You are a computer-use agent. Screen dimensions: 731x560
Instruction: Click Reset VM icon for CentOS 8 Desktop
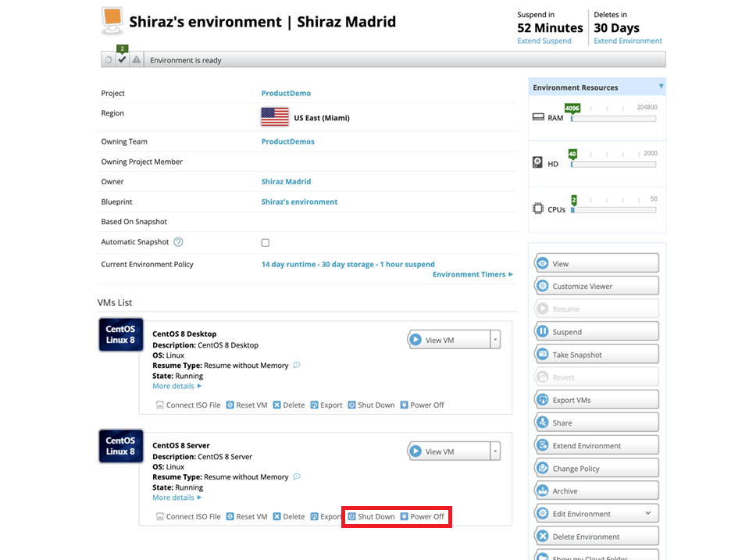click(230, 405)
